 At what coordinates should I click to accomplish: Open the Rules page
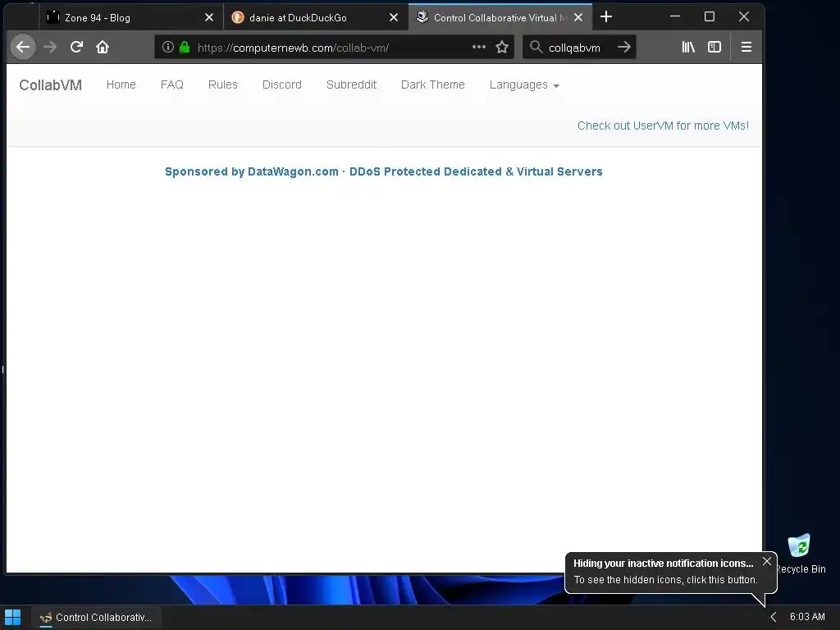point(223,84)
